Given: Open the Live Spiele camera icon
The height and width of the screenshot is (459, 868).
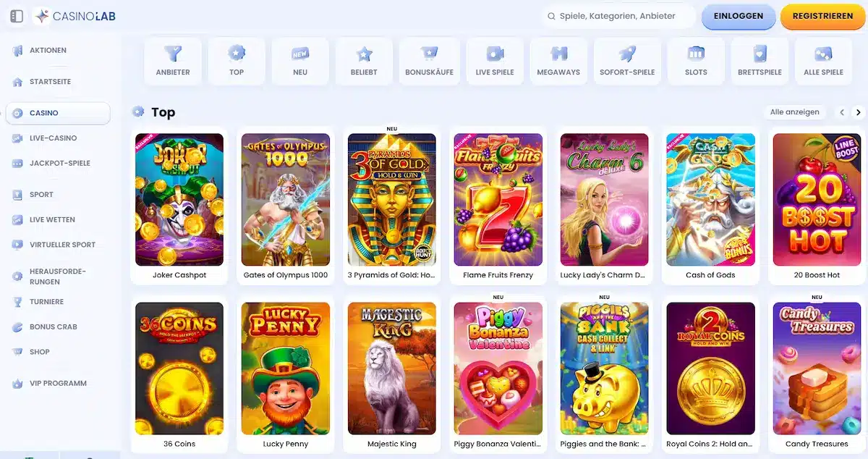Looking at the screenshot, I should pos(495,54).
